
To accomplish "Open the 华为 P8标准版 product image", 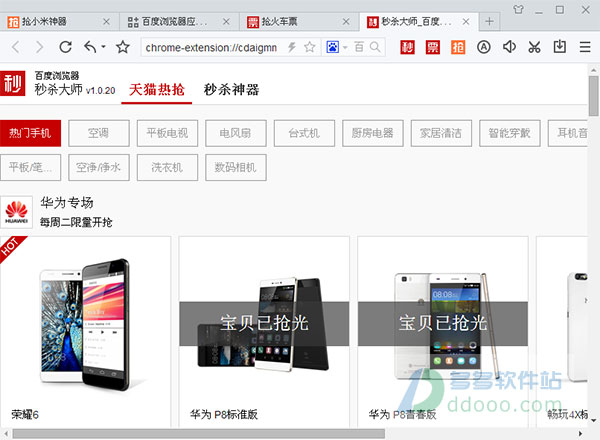I will pyautogui.click(x=264, y=324).
